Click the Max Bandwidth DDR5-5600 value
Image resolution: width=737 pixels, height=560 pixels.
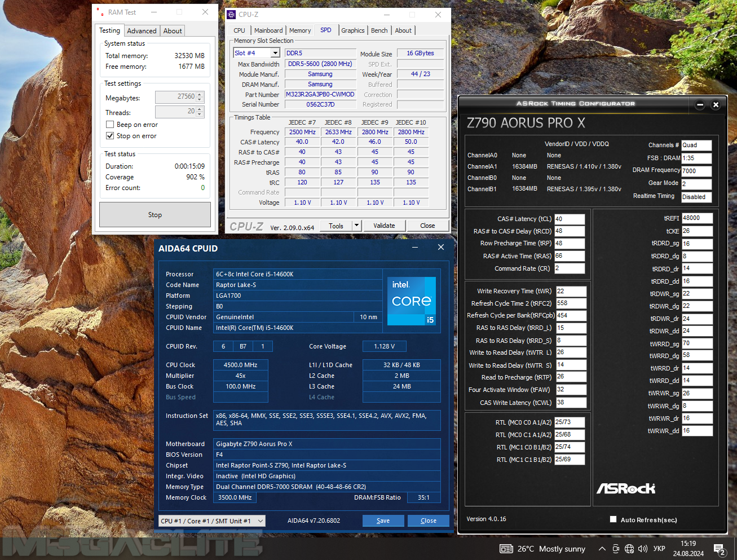pos(320,64)
